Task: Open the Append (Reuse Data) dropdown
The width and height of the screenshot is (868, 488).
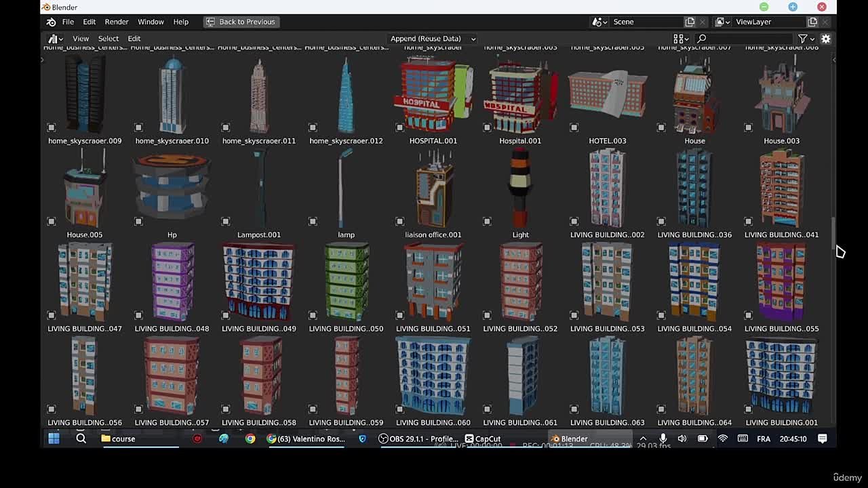Action: tap(432, 39)
